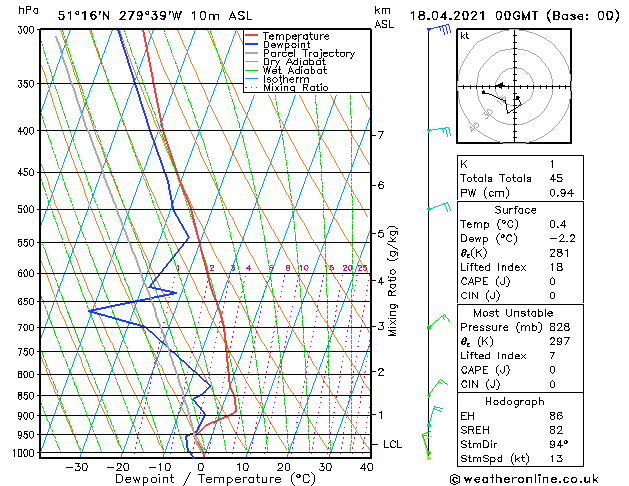Select the 'Mixing Ratio' legend label
629x486 pixels.
pyautogui.click(x=296, y=87)
